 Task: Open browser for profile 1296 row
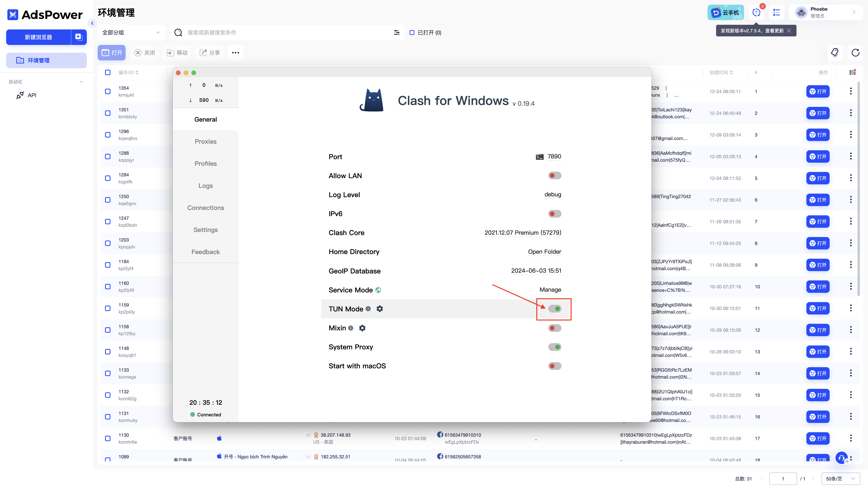[x=818, y=135]
